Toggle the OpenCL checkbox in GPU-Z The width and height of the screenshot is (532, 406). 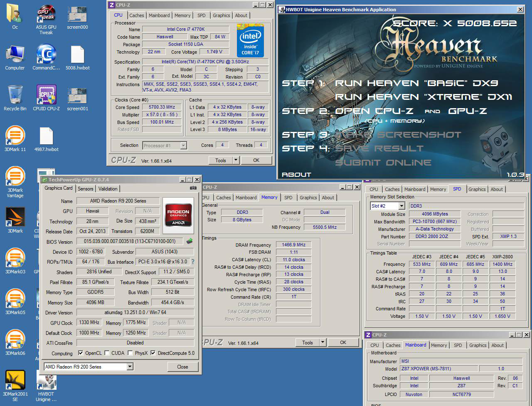[81, 353]
